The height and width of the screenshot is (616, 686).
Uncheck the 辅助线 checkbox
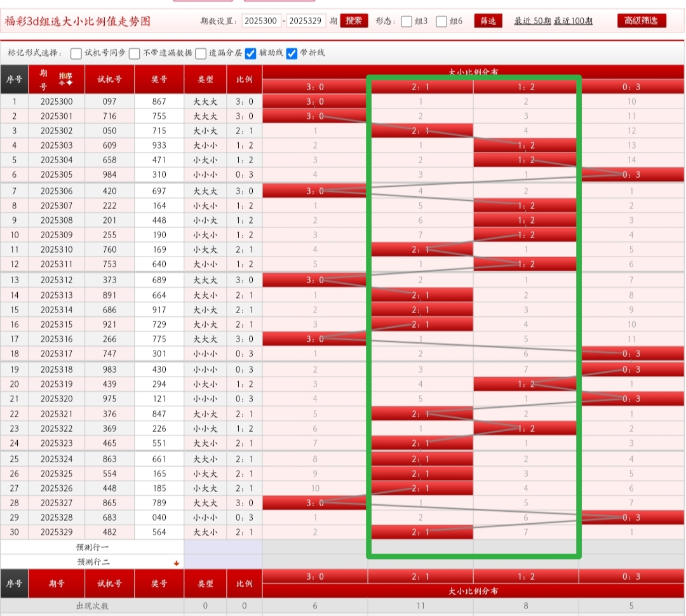coord(251,53)
